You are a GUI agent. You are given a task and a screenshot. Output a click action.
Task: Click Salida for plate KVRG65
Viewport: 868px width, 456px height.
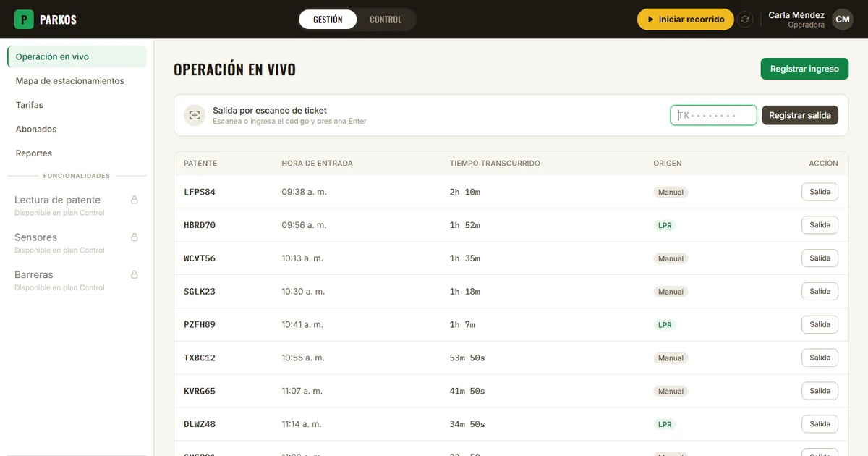click(820, 391)
